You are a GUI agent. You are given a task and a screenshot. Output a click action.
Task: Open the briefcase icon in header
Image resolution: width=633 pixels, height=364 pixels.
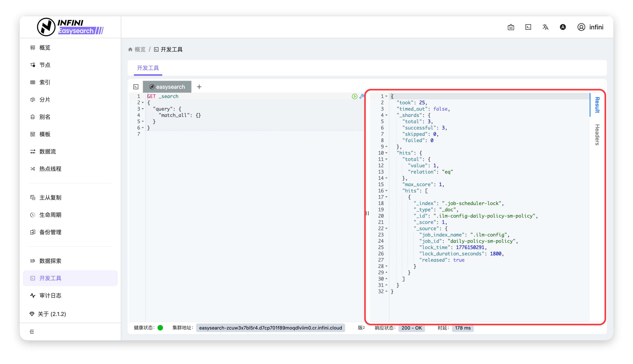pos(511,27)
